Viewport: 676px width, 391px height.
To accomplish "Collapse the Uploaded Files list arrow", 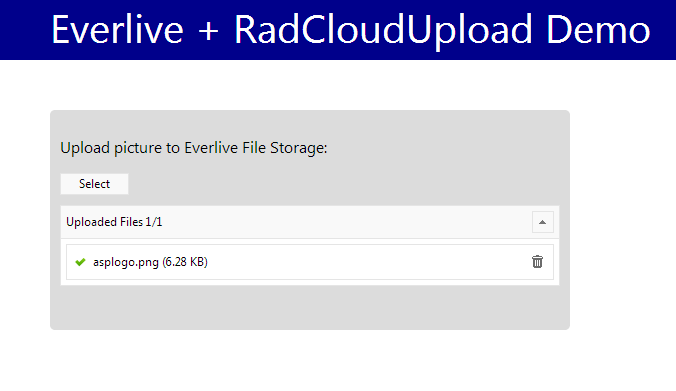I will point(542,222).
